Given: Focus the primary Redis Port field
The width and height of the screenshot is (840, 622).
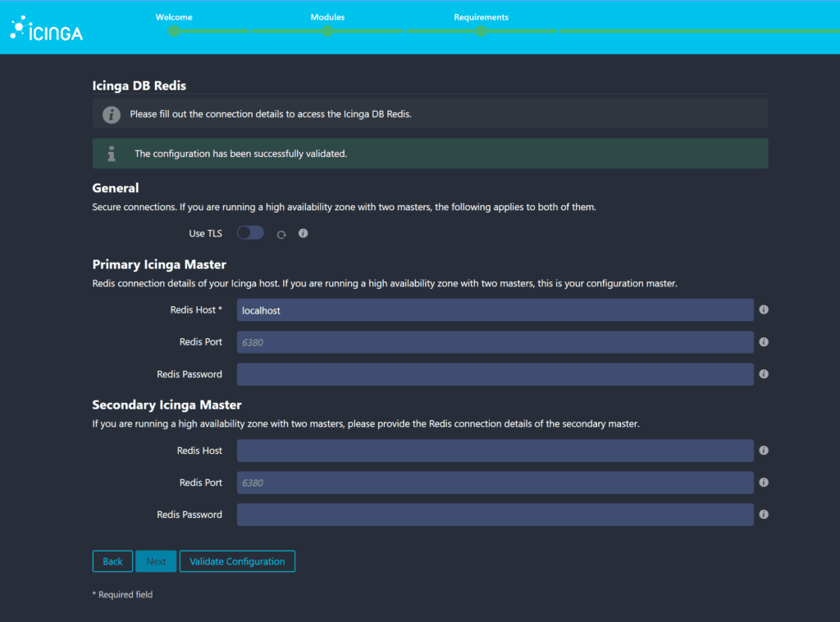Looking at the screenshot, I should pyautogui.click(x=495, y=342).
